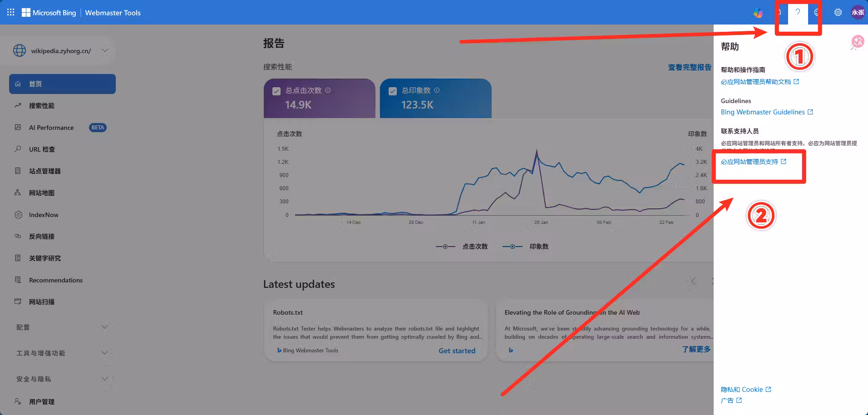The height and width of the screenshot is (415, 868).
Task: Click the 123.5K total impressions card
Action: [x=436, y=98]
